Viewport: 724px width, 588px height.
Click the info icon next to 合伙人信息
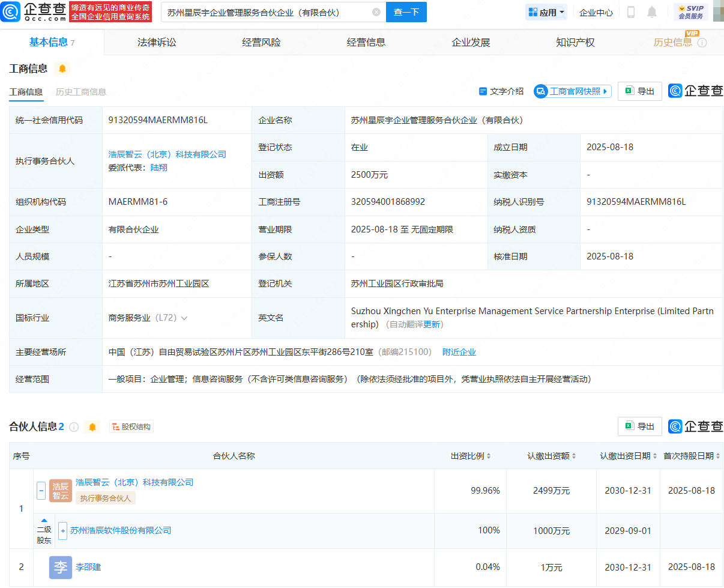[74, 427]
